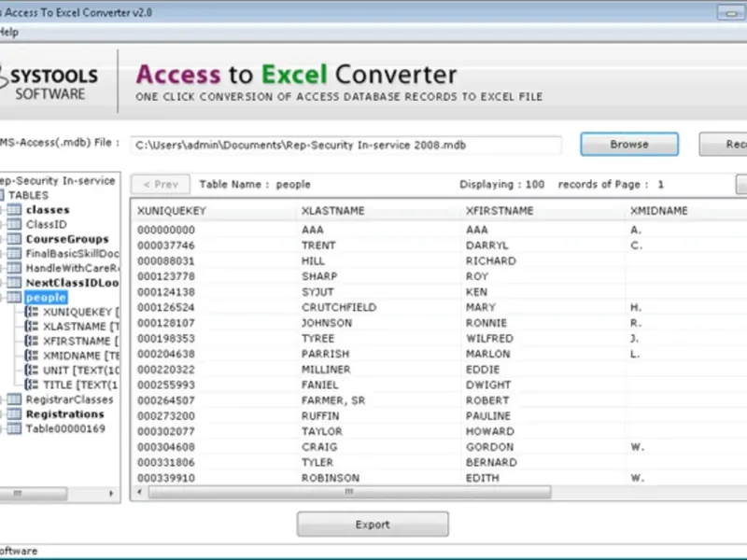747x560 pixels.
Task: Click the data grid scroll left arrow
Action: [x=139, y=492]
